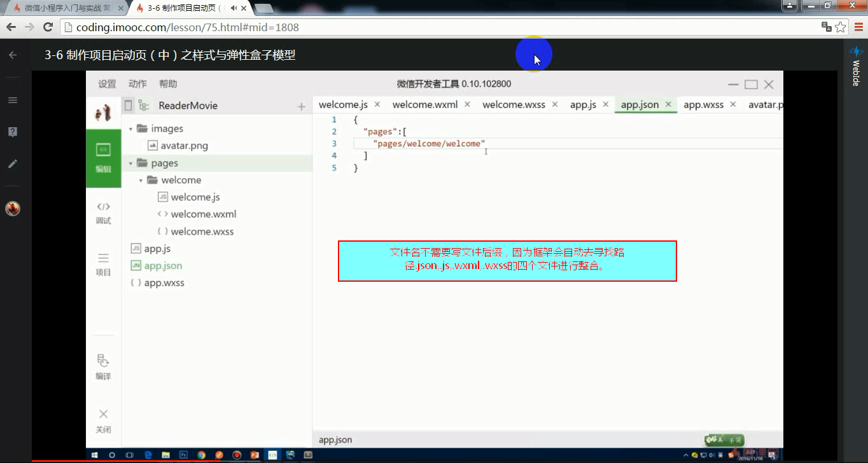Open the 编辑 editor panel in sidebar
The width and height of the screenshot is (868, 463).
103,157
